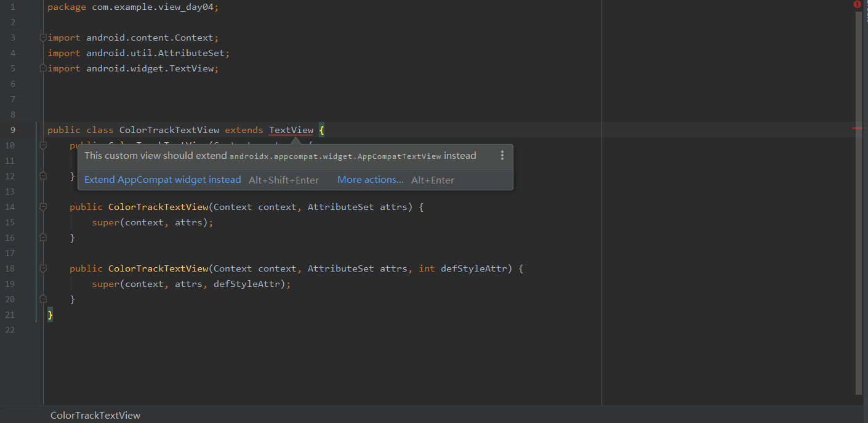Image resolution: width=868 pixels, height=423 pixels.
Task: Click the fold end marker at line 20
Action: point(43,299)
